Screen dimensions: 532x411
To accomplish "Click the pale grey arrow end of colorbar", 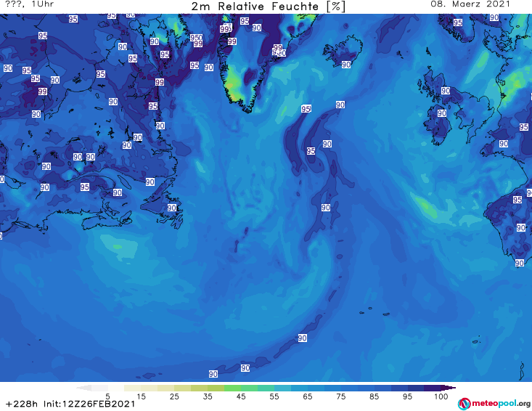I will [83, 388].
